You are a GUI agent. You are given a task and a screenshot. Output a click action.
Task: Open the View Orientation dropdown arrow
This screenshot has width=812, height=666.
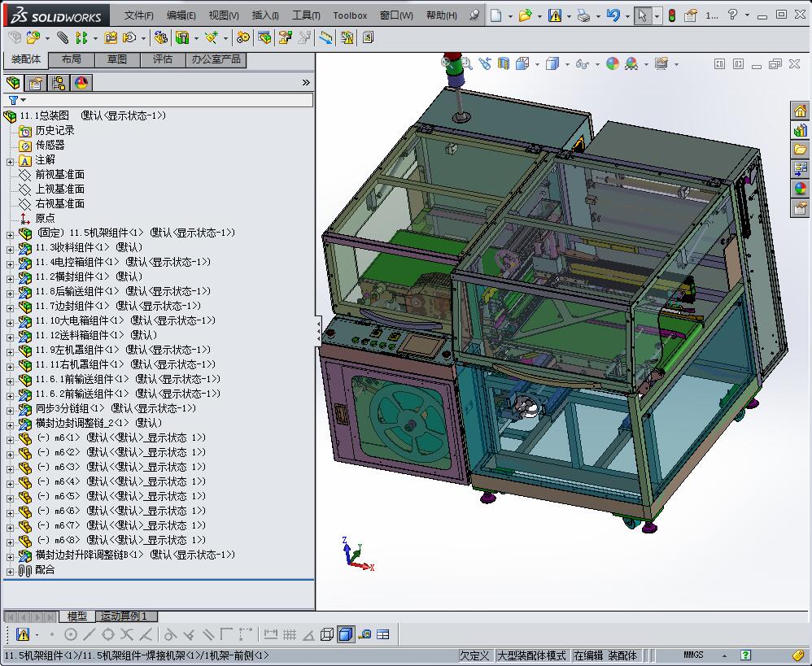537,65
